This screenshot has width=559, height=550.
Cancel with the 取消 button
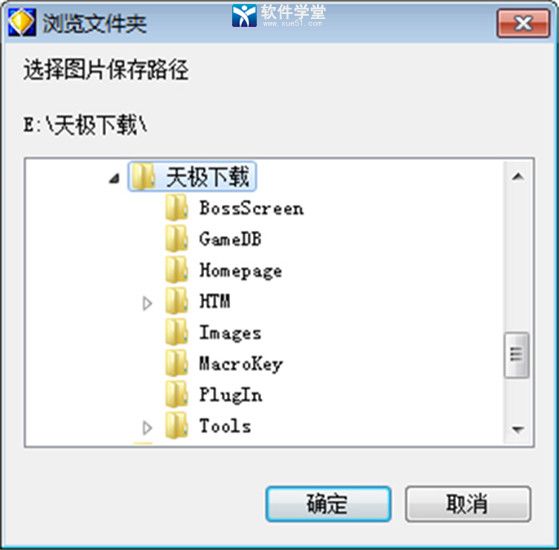click(468, 504)
